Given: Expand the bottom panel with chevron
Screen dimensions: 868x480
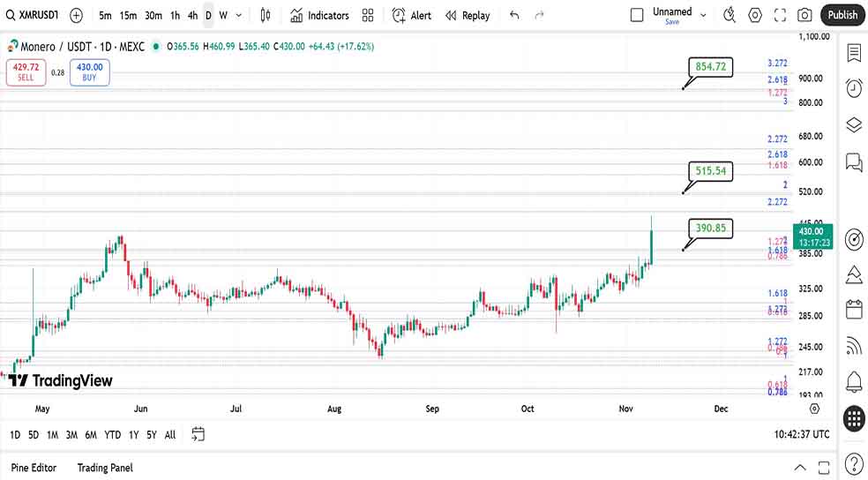Looking at the screenshot, I should coord(799,468).
